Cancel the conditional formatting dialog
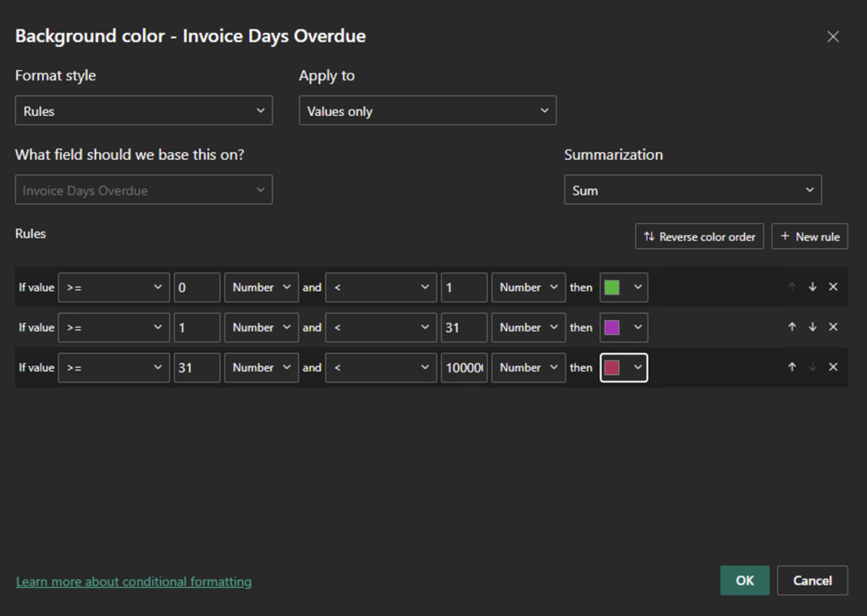867x616 pixels. point(812,580)
